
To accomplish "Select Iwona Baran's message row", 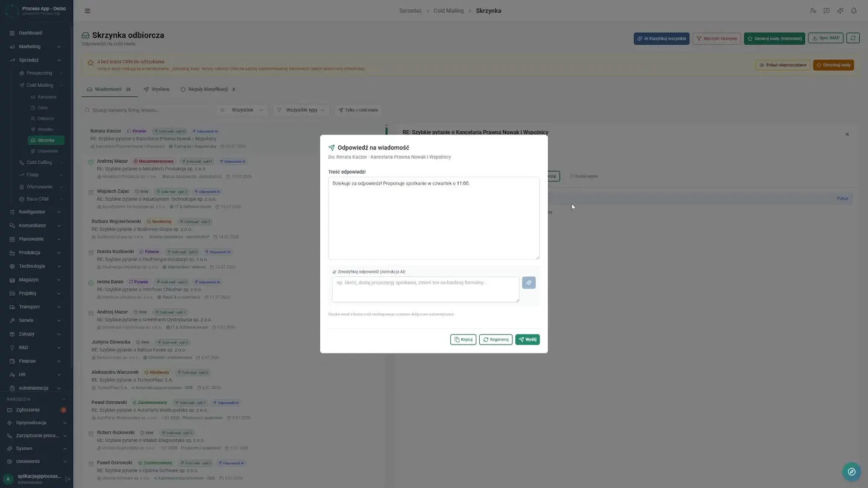I will [x=234, y=289].
